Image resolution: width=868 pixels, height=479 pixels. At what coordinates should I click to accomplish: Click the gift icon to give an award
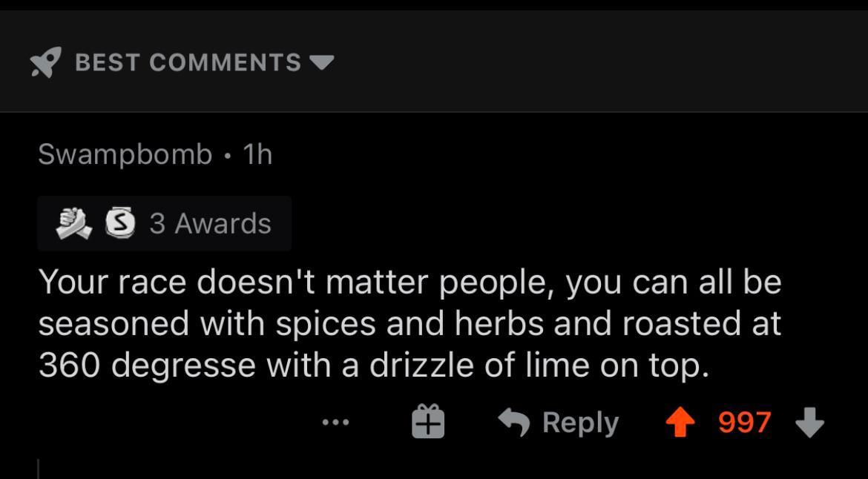coord(426,421)
